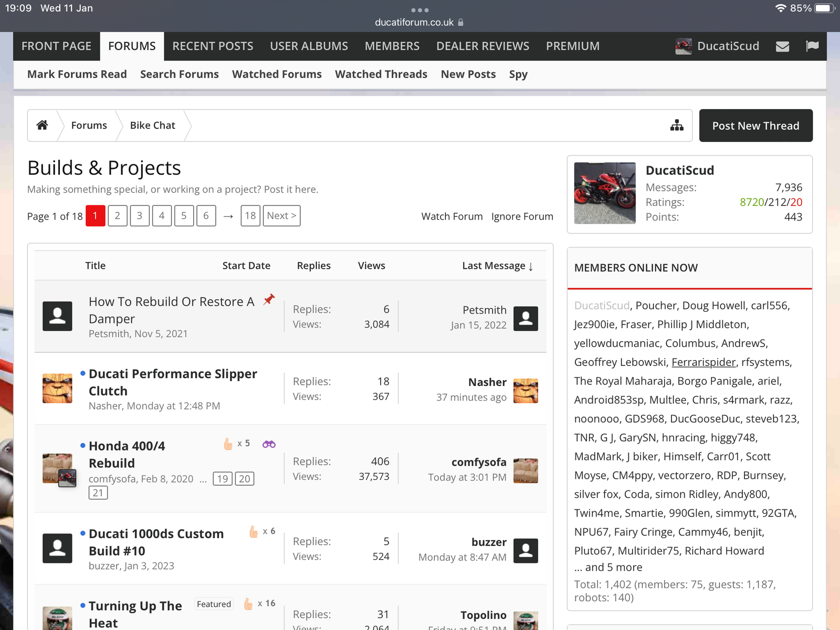The image size is (840, 630).
Task: Tap the Wi-Fi status icon
Action: 781,8
